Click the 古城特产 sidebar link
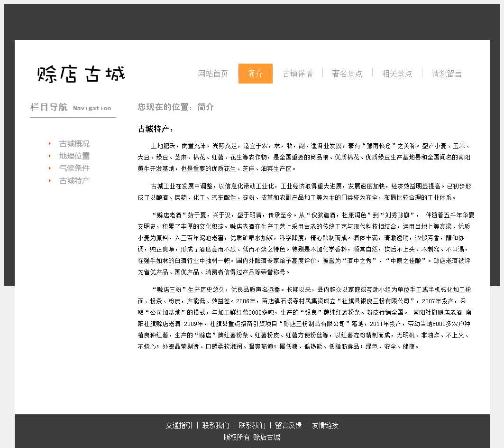 click(x=74, y=180)
